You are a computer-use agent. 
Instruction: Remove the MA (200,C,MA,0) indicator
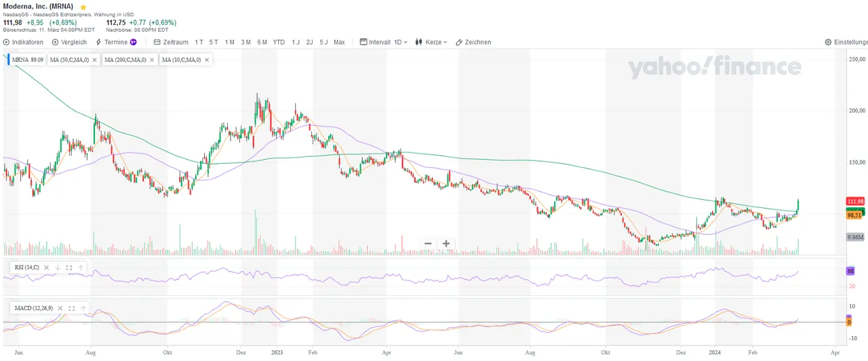pyautogui.click(x=153, y=60)
